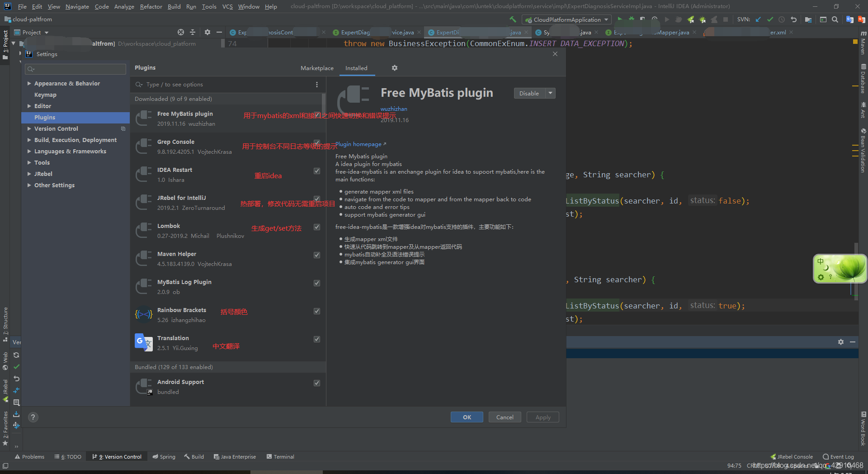Open the Database side panel
Screen dimensions: 868x474
863,79
